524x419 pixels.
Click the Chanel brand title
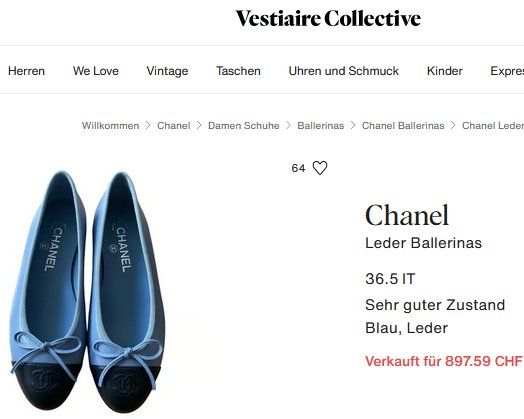tap(407, 215)
